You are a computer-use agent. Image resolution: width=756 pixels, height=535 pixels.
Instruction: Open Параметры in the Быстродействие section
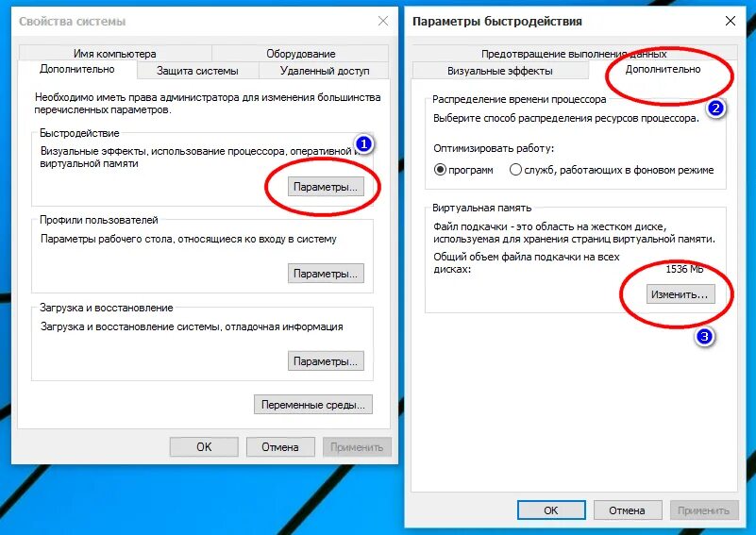tap(326, 187)
